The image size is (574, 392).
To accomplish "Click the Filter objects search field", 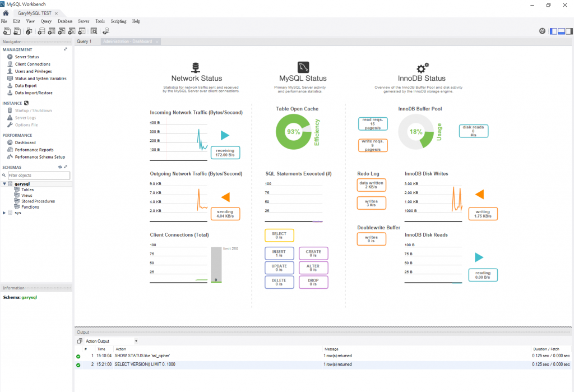I will click(x=39, y=175).
